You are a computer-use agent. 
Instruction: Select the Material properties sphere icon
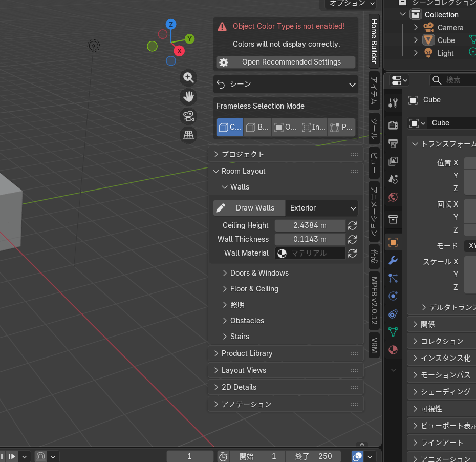(393, 350)
